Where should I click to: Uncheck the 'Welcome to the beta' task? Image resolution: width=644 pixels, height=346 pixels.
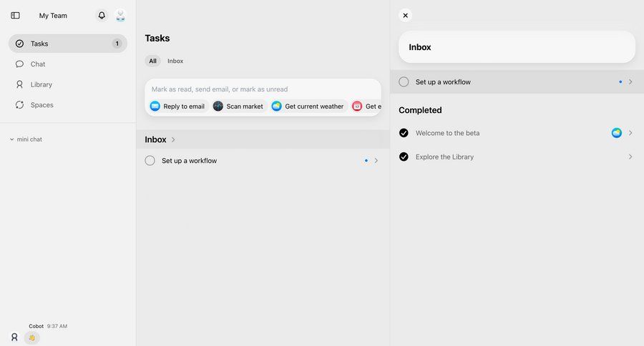point(404,133)
